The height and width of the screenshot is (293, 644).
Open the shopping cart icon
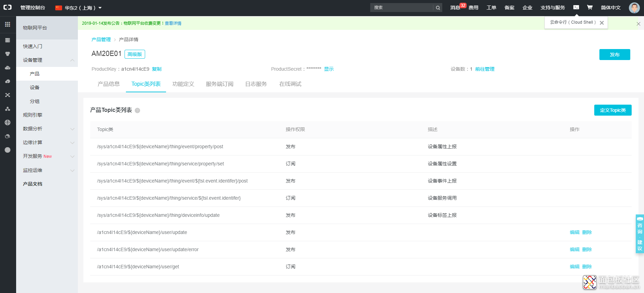(590, 7)
